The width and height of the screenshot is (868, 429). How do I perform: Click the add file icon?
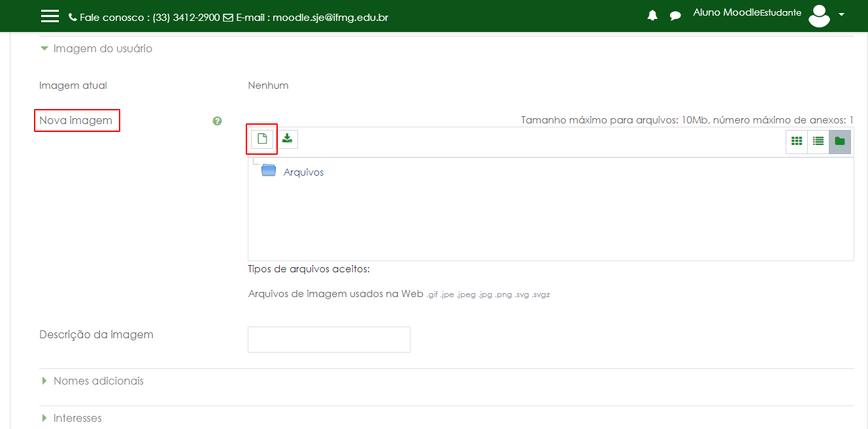[x=262, y=139]
